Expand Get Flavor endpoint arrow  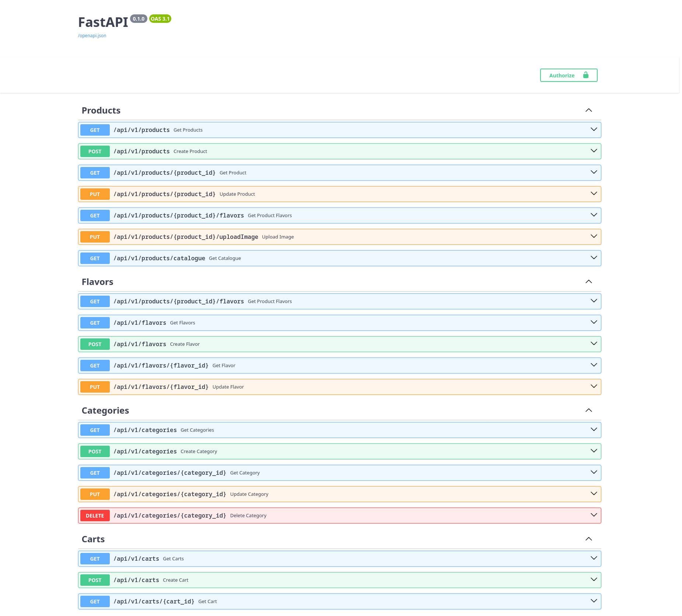point(594,365)
